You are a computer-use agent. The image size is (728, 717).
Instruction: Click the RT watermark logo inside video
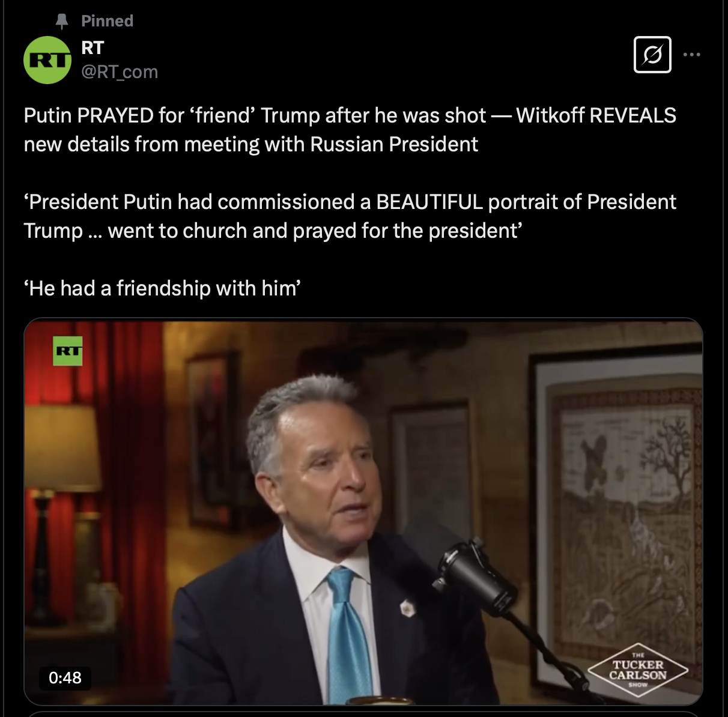(x=68, y=351)
